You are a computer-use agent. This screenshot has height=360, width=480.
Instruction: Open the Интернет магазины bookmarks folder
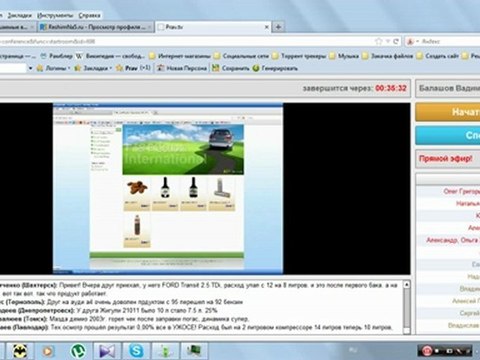[180, 56]
